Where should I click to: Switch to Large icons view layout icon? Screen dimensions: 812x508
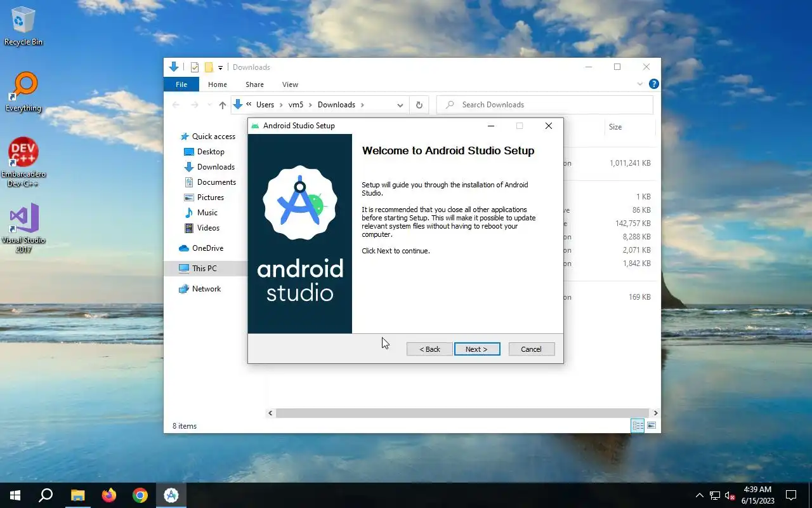(x=652, y=425)
